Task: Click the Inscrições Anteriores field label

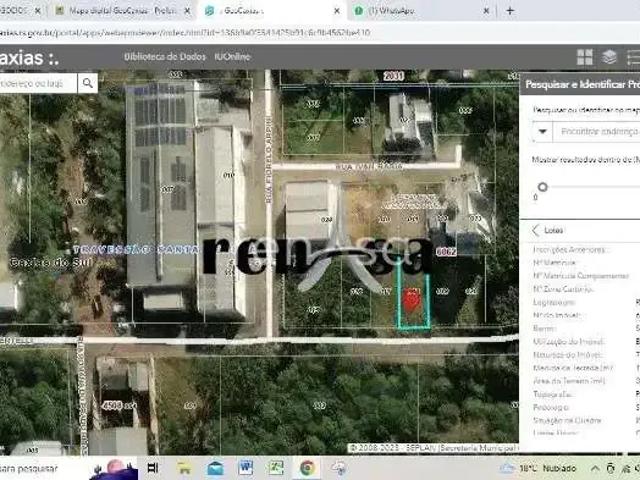Action: [569, 249]
